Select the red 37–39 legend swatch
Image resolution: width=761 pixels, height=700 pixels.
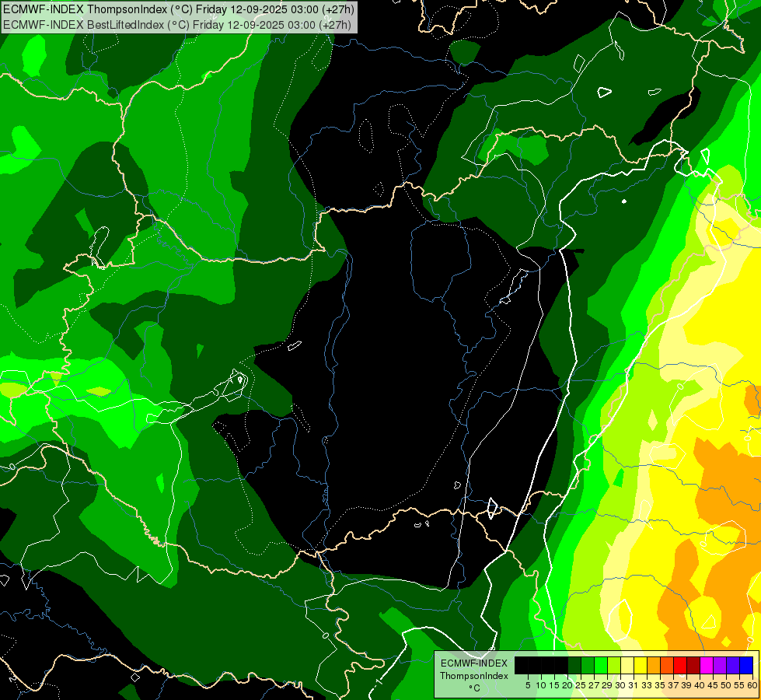680,665
